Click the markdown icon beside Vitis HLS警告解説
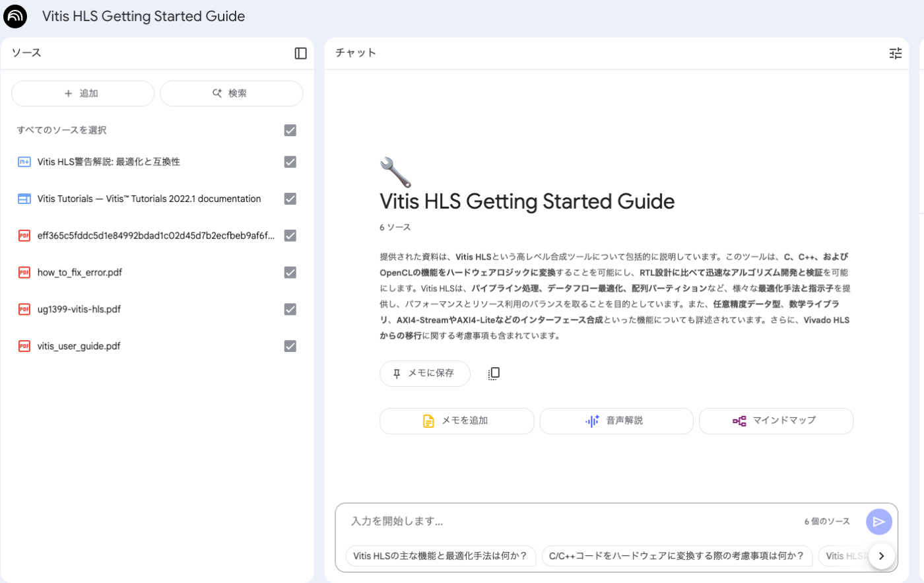924x583 pixels. coord(24,162)
